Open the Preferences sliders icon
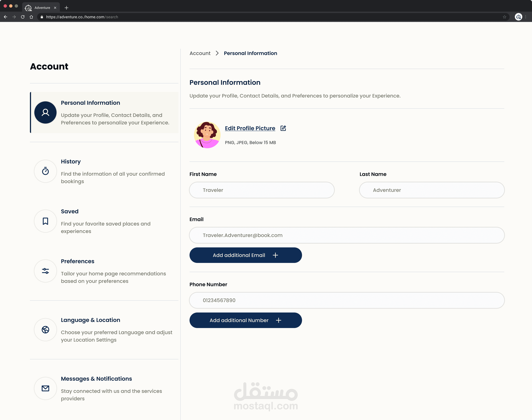Image resolution: width=532 pixels, height=420 pixels. pos(45,271)
